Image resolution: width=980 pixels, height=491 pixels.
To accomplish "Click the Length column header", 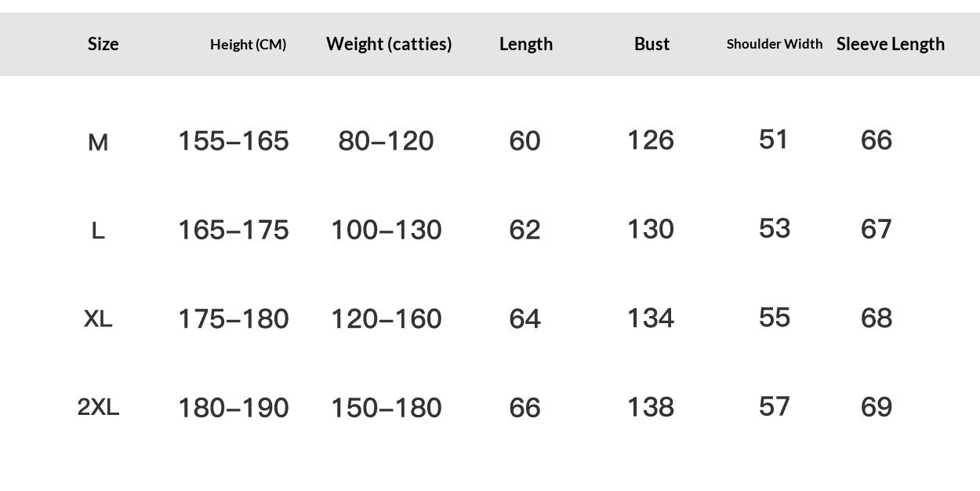I will click(526, 44).
